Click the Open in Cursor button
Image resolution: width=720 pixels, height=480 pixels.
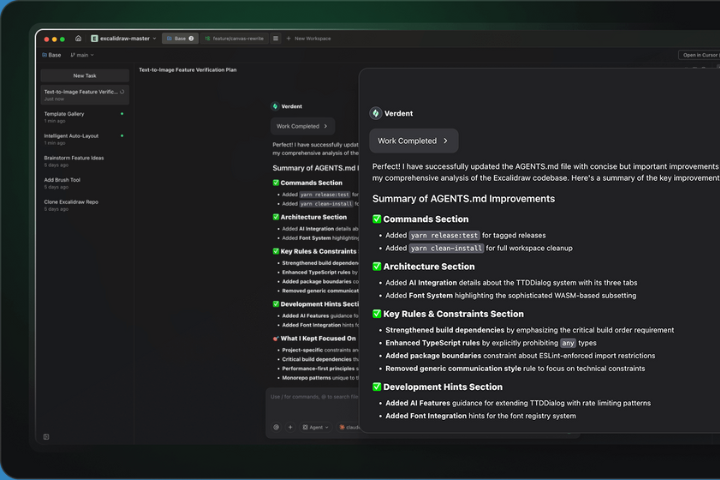(x=699, y=55)
